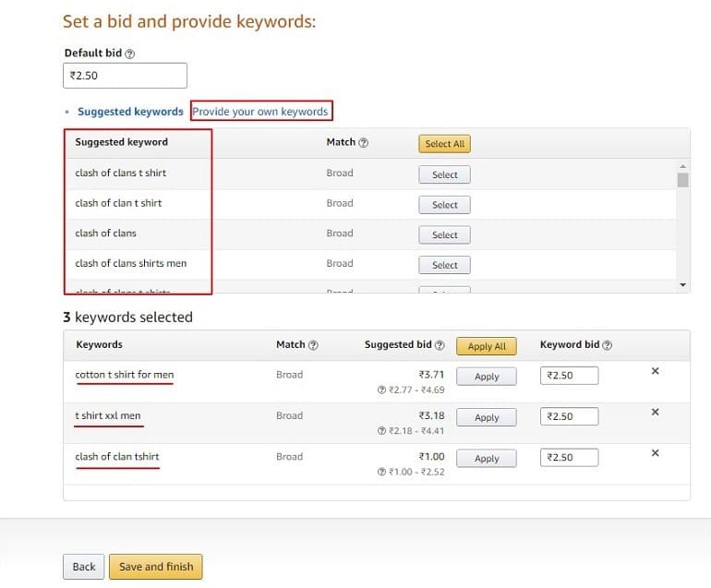Viewport: 711px width, 588px height.
Task: Select the 'clash of clans t shirt' keyword
Action: [x=444, y=174]
